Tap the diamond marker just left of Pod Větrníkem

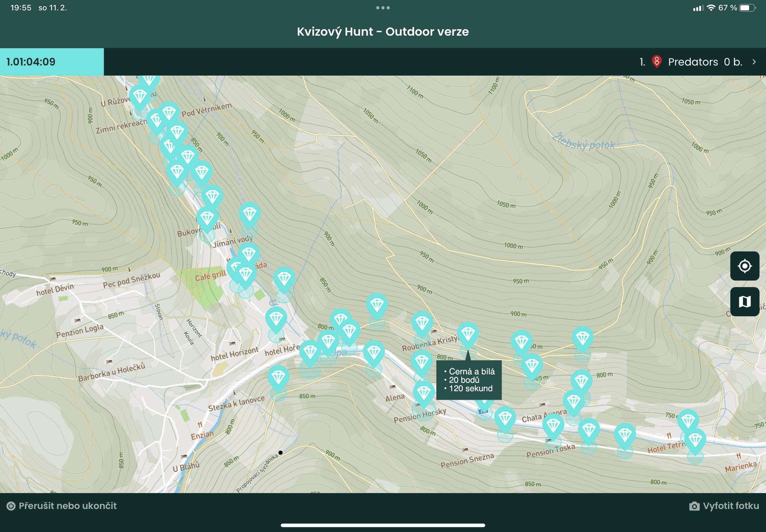pyautogui.click(x=169, y=113)
